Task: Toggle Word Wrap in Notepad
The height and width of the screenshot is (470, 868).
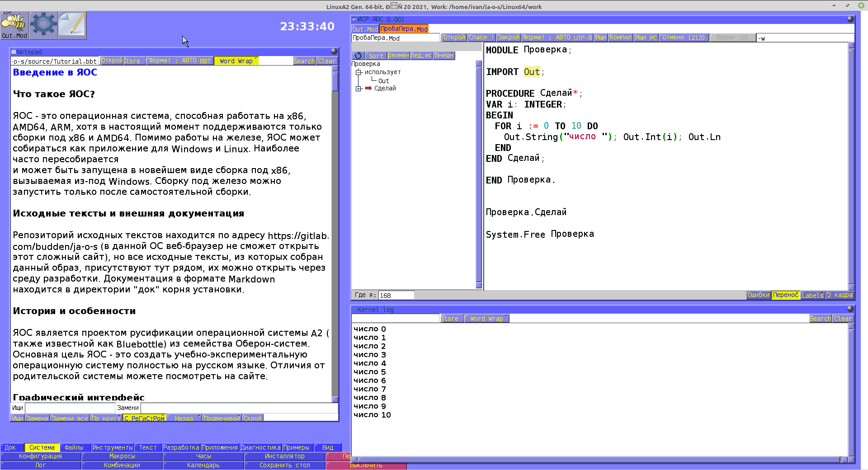Action: click(236, 61)
